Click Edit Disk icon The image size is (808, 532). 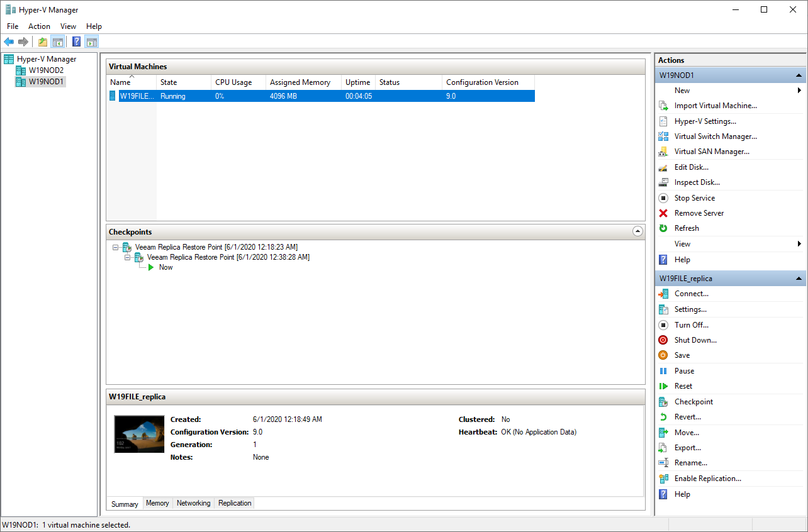(x=663, y=167)
